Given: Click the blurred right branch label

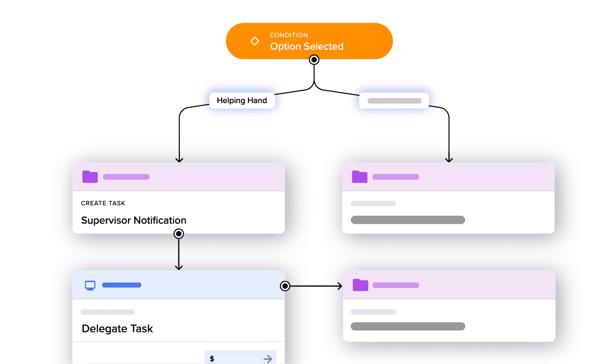Looking at the screenshot, I should [x=394, y=100].
